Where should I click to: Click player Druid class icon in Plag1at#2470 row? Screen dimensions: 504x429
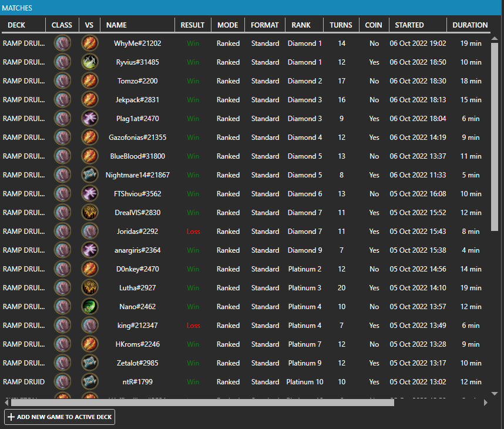coord(62,118)
